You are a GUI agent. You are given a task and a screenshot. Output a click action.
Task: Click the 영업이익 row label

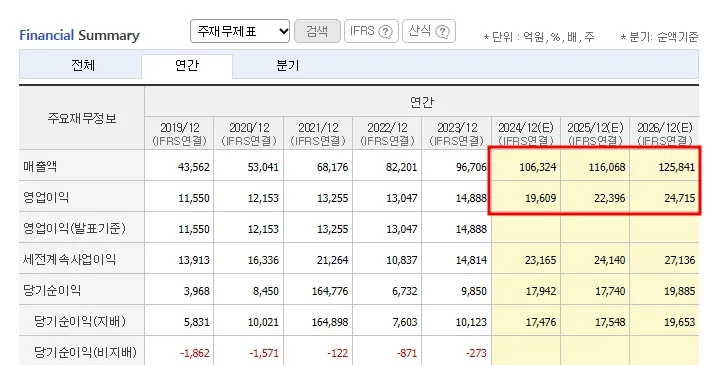[x=46, y=198]
